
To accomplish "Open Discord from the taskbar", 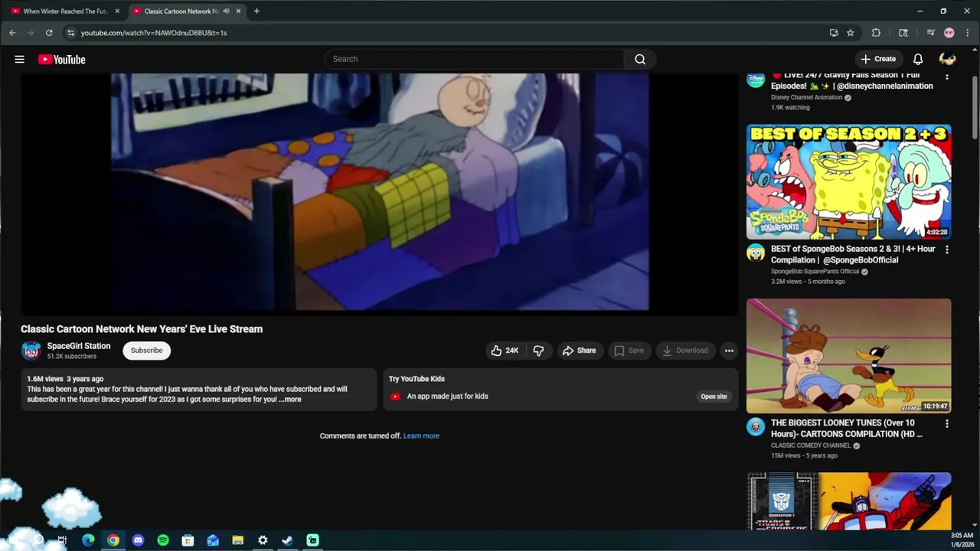I will 138,540.
